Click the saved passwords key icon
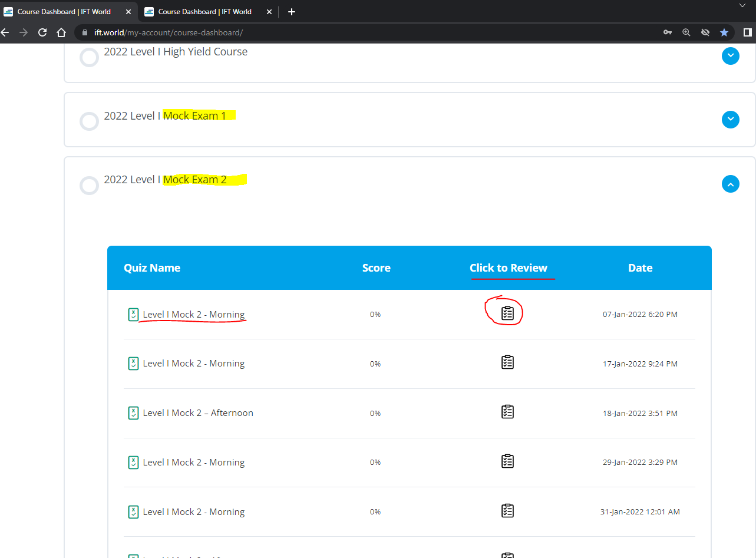Image resolution: width=756 pixels, height=558 pixels. (x=668, y=32)
